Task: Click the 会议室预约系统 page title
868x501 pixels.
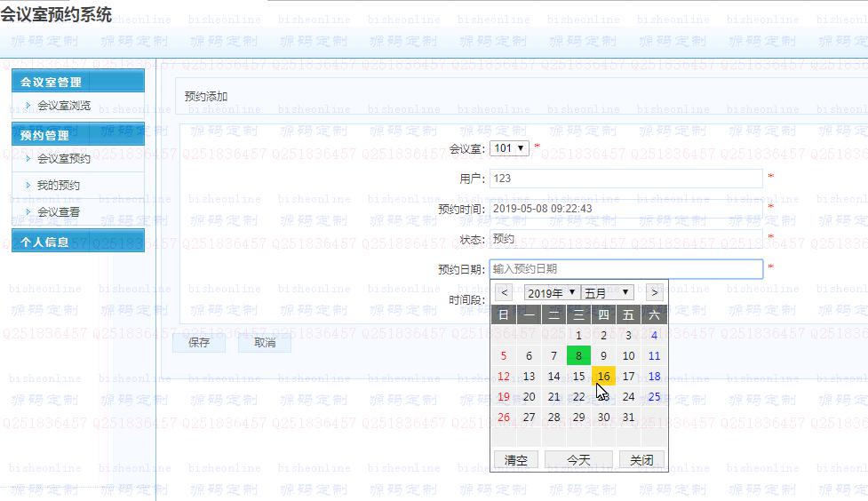Action: pyautogui.click(x=56, y=14)
